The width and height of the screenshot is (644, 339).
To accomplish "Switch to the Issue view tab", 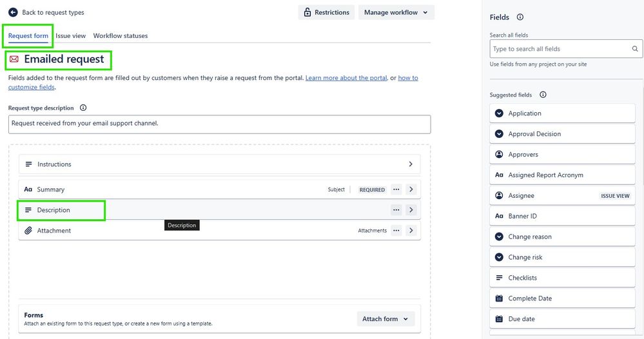I will (x=71, y=35).
